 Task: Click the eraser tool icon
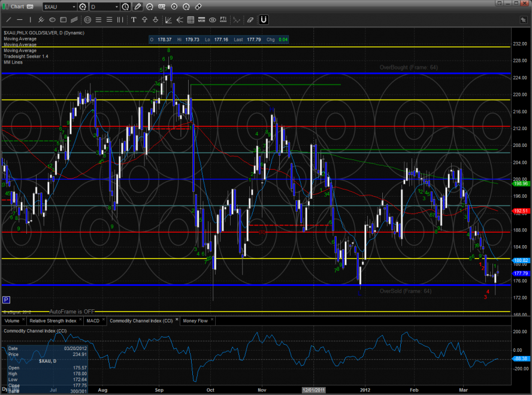(x=250, y=19)
